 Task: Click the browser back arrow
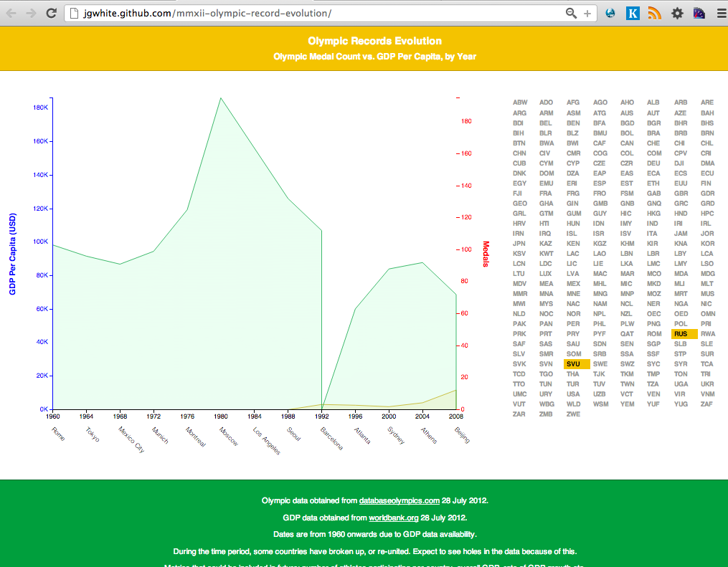click(11, 13)
